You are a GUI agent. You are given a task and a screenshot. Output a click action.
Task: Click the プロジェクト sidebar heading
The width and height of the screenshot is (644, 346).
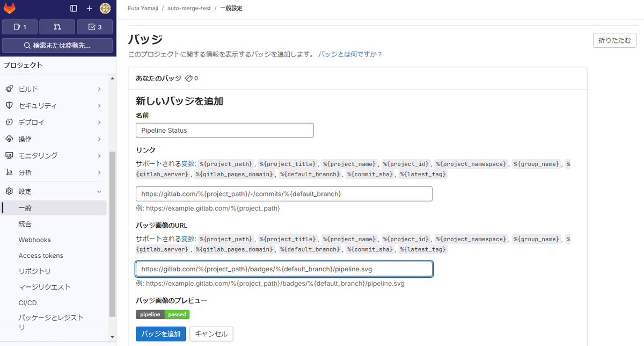tap(23, 66)
